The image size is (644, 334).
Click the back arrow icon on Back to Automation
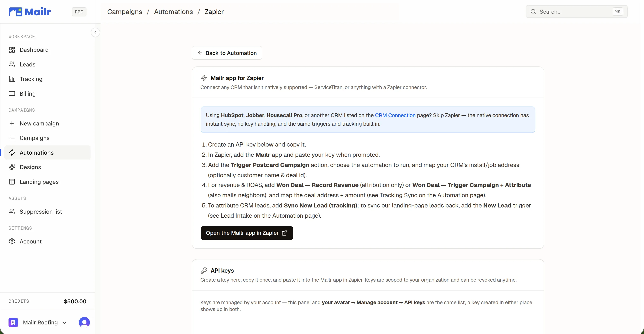[x=200, y=53]
